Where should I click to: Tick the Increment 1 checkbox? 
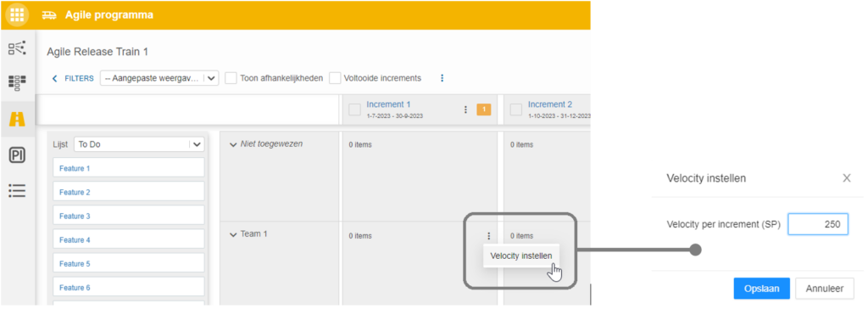click(x=355, y=110)
